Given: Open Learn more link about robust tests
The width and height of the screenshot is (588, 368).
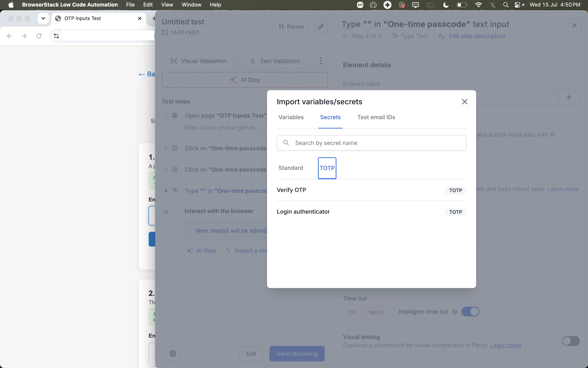Looking at the screenshot, I should (x=563, y=189).
